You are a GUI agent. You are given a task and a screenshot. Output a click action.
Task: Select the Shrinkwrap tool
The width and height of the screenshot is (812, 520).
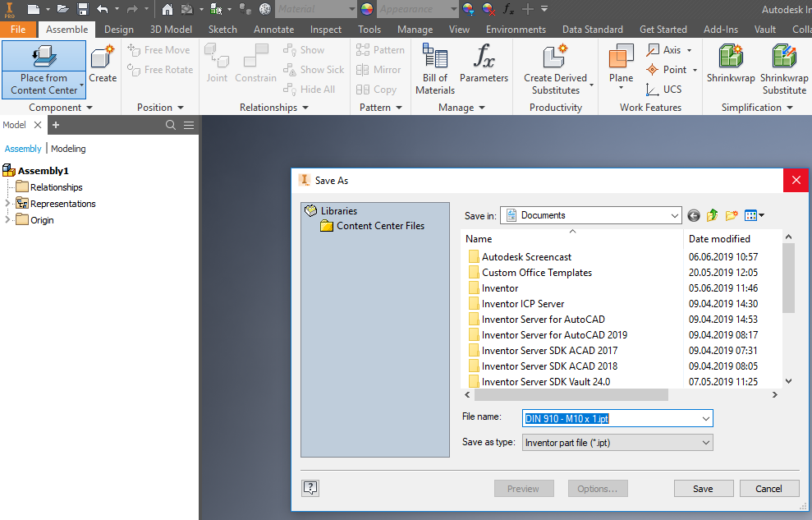point(731,66)
